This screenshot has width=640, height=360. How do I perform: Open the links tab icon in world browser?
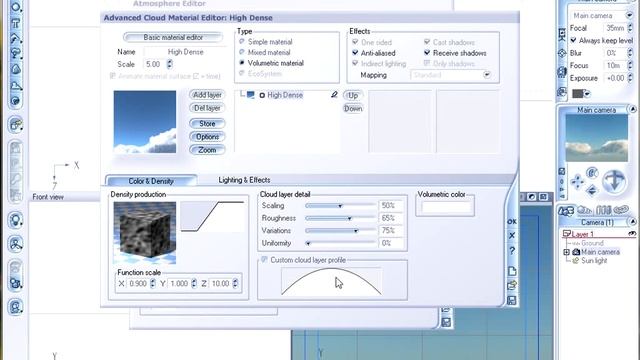[x=622, y=210]
